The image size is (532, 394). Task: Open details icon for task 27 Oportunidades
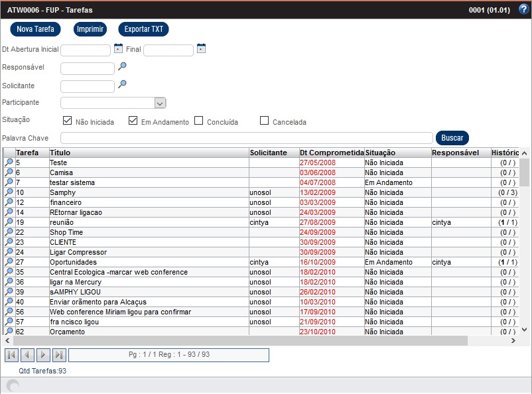[9, 262]
